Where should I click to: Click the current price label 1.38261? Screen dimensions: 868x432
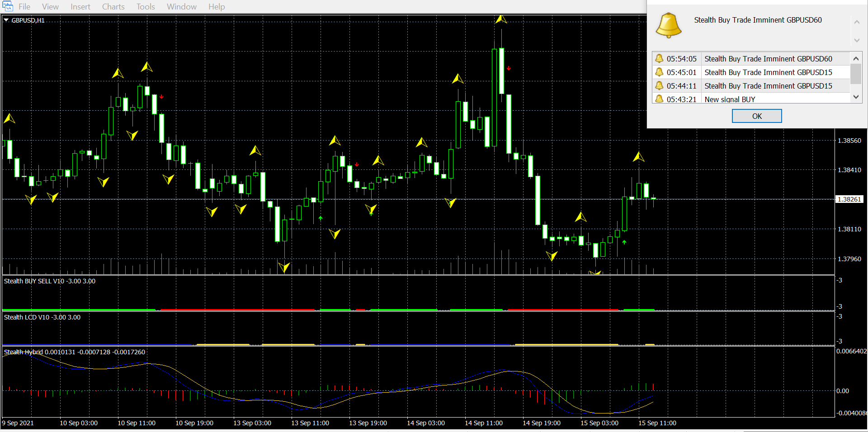[849, 199]
